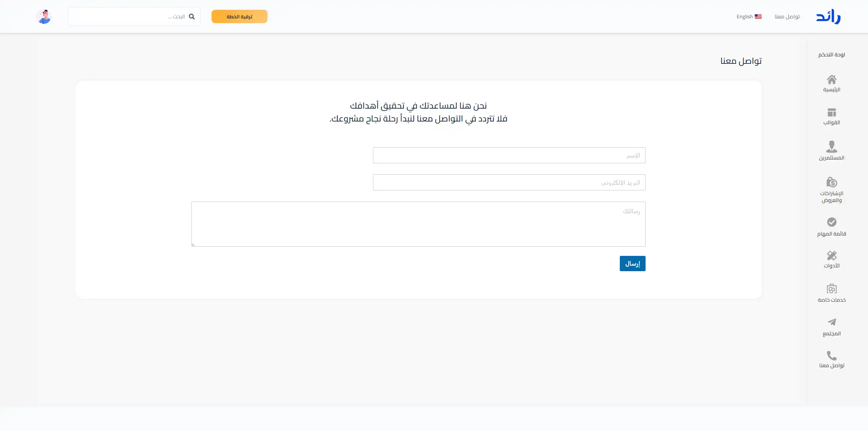The width and height of the screenshot is (868, 431).
Task: Click the search magnifier icon
Action: click(x=192, y=17)
